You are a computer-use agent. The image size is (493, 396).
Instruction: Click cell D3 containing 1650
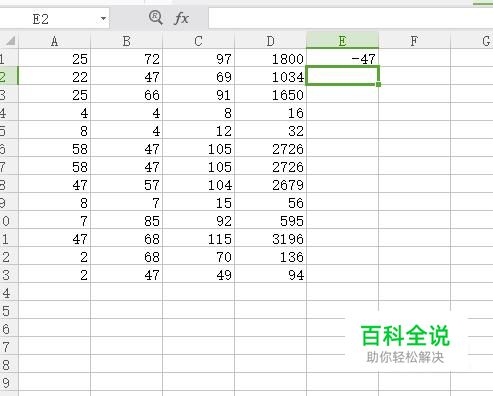[x=270, y=94]
